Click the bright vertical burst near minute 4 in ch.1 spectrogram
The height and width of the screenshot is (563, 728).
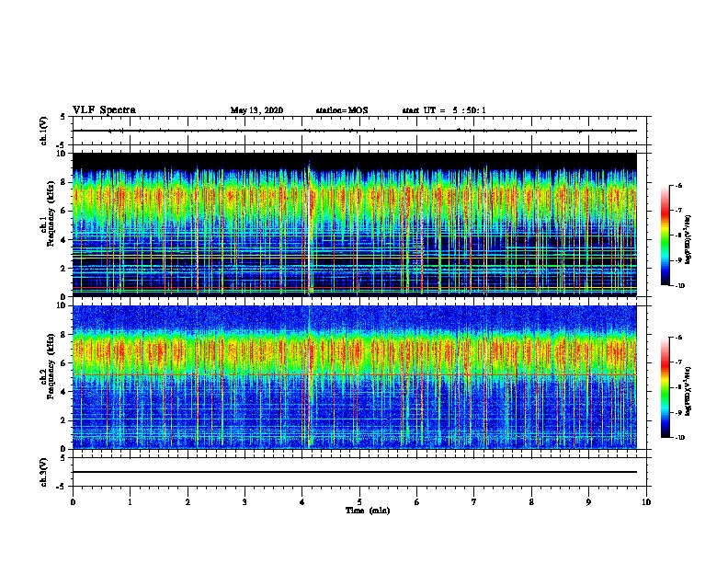point(309,227)
